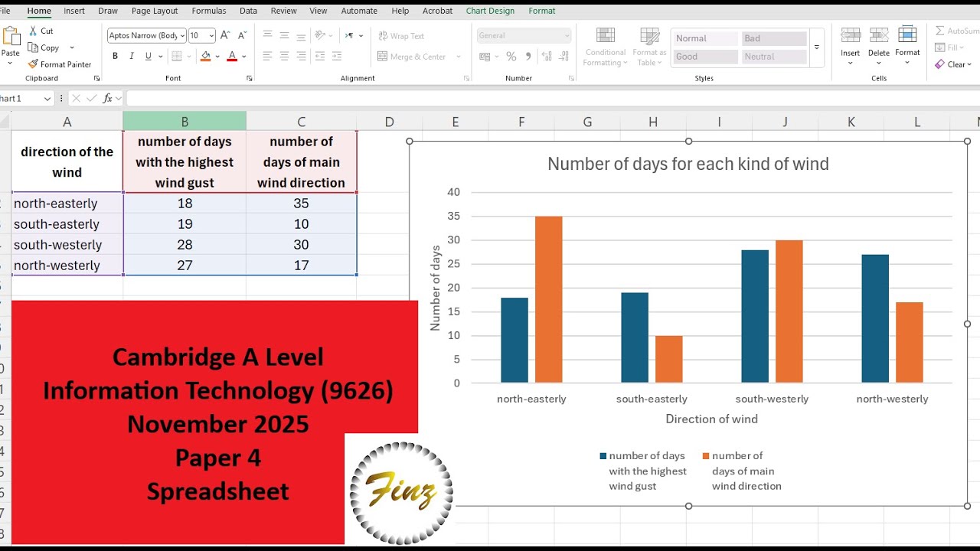This screenshot has height=551, width=980.
Task: Toggle Align Right
Action: coord(301,56)
